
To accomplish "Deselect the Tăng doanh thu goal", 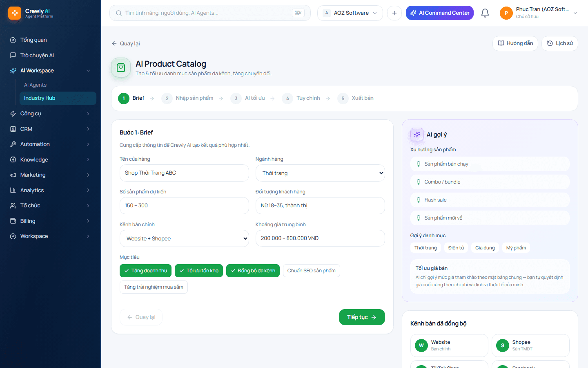I will tap(145, 271).
